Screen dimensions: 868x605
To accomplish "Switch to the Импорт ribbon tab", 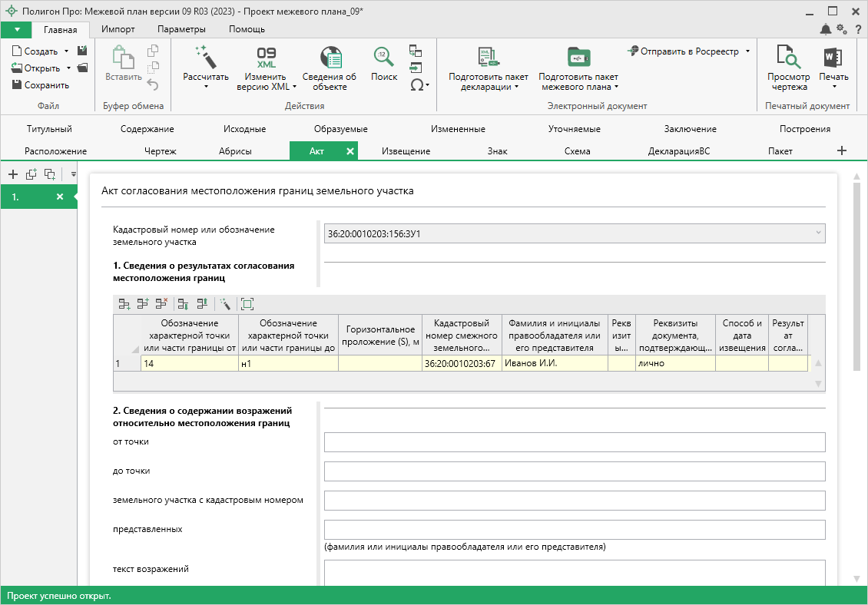I will tap(118, 29).
